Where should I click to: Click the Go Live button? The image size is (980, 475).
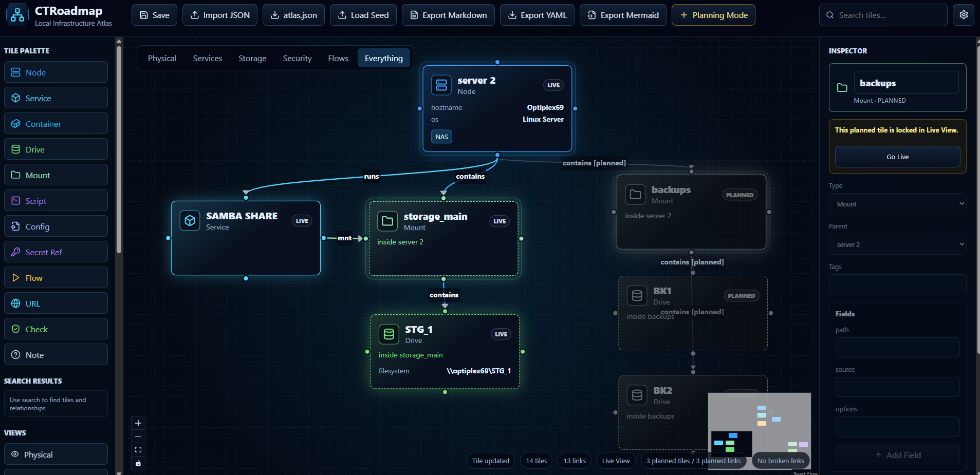click(x=897, y=157)
